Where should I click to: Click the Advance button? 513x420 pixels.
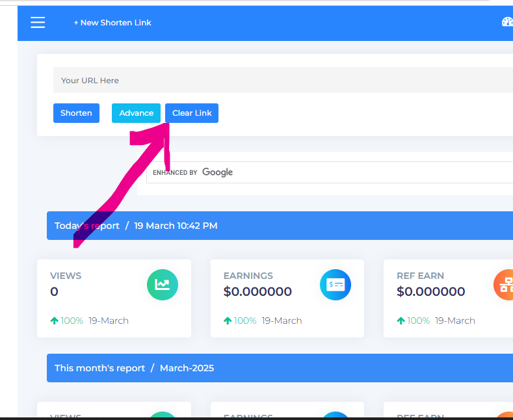click(136, 113)
